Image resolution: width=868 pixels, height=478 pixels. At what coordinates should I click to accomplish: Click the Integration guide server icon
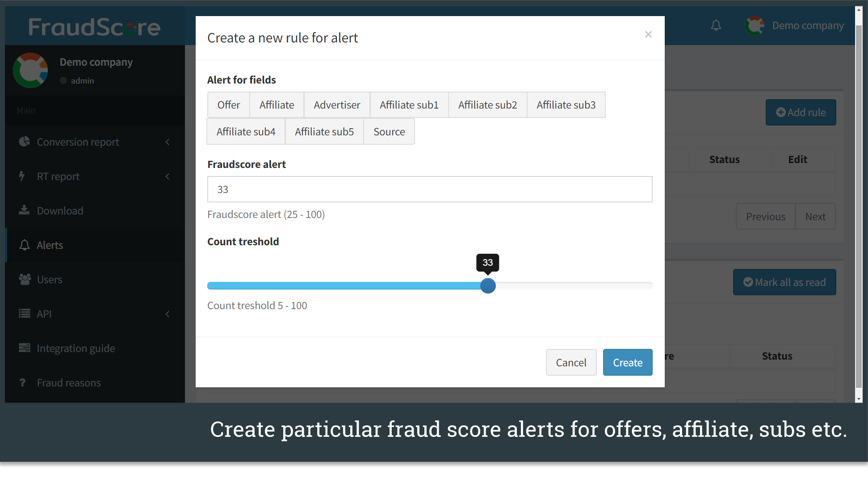(x=24, y=348)
